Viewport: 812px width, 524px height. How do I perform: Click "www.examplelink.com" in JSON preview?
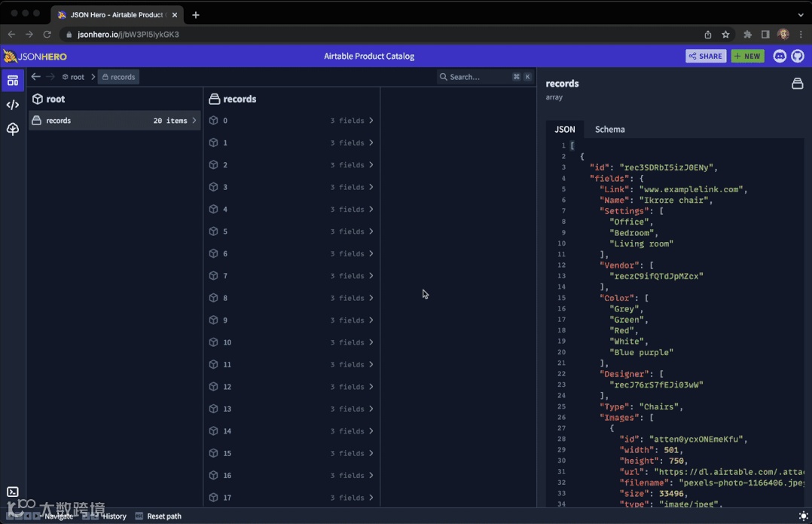(693, 189)
